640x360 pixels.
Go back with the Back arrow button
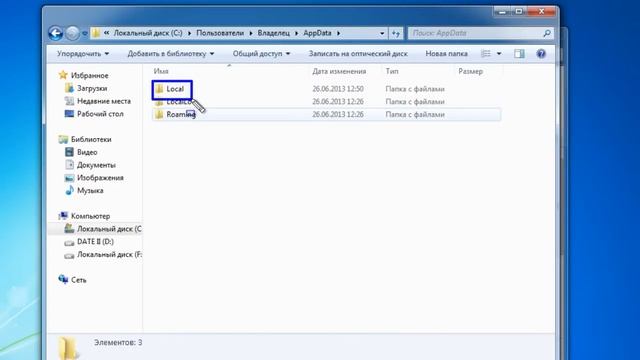[x=56, y=33]
